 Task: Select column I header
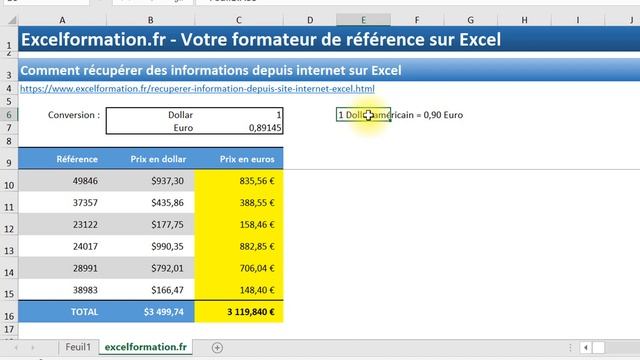(578, 20)
